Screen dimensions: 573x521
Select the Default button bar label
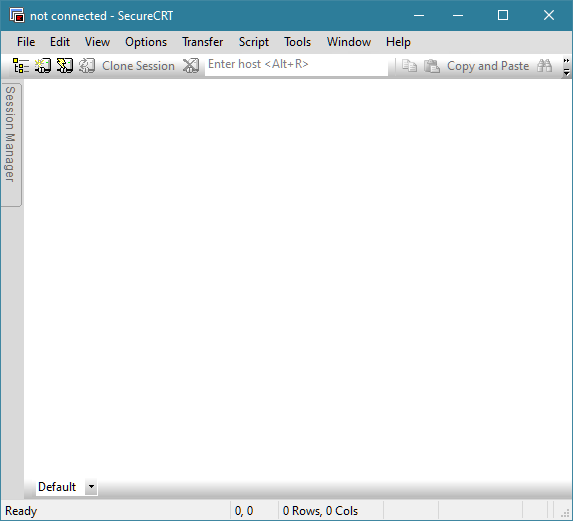(x=57, y=487)
